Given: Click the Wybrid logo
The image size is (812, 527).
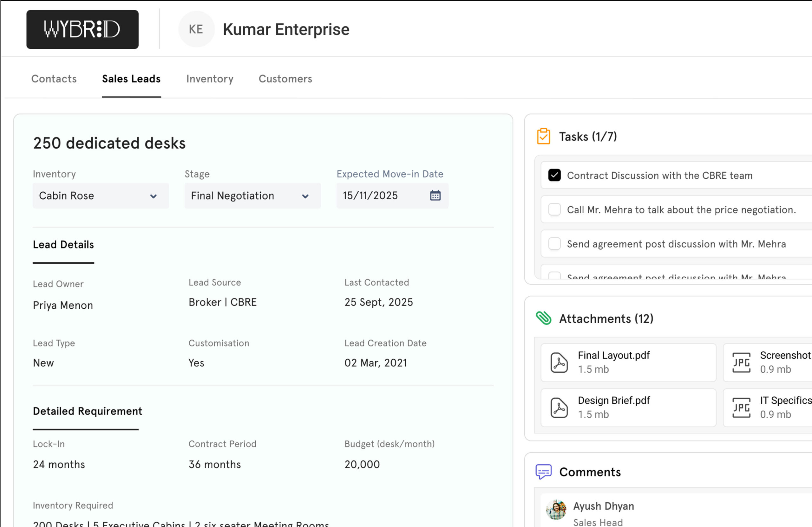Looking at the screenshot, I should click(82, 29).
